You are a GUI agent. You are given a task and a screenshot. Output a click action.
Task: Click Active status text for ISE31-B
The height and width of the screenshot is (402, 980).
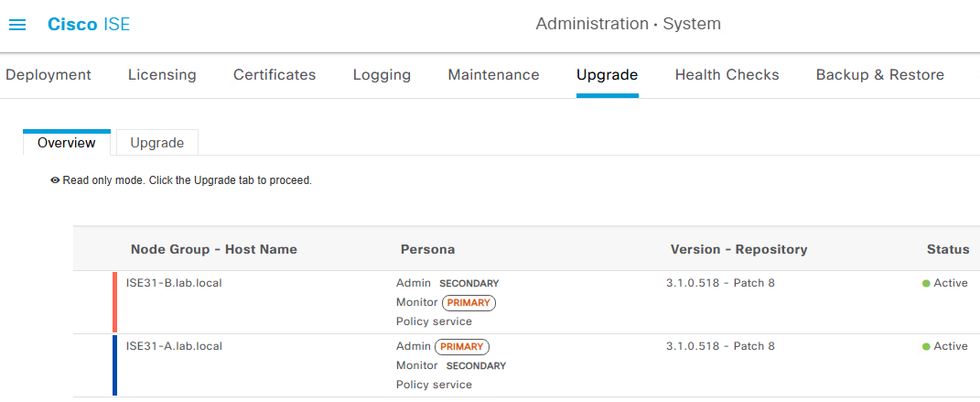coord(951,283)
